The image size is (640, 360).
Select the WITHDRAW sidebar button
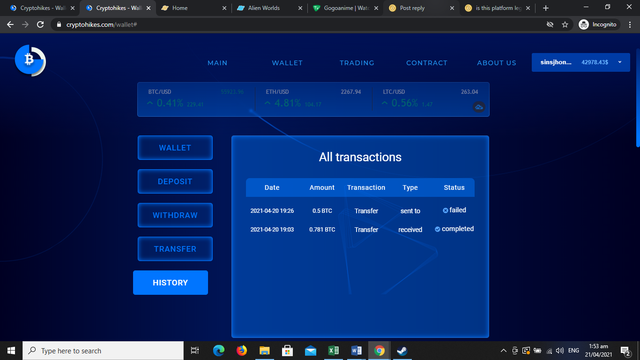(175, 215)
